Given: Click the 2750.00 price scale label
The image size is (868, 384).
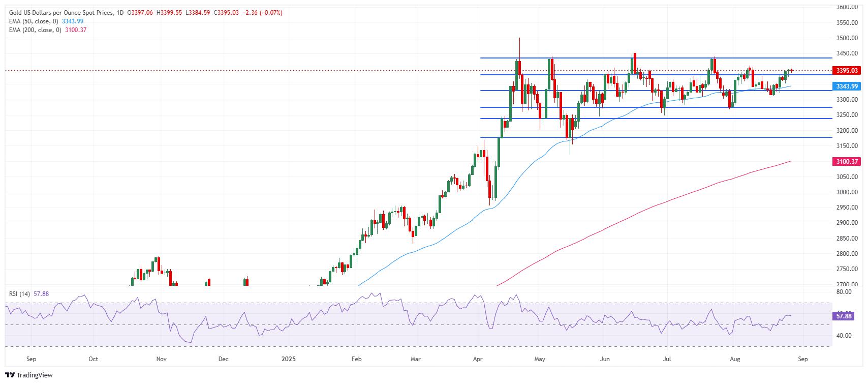Looking at the screenshot, I should point(847,269).
